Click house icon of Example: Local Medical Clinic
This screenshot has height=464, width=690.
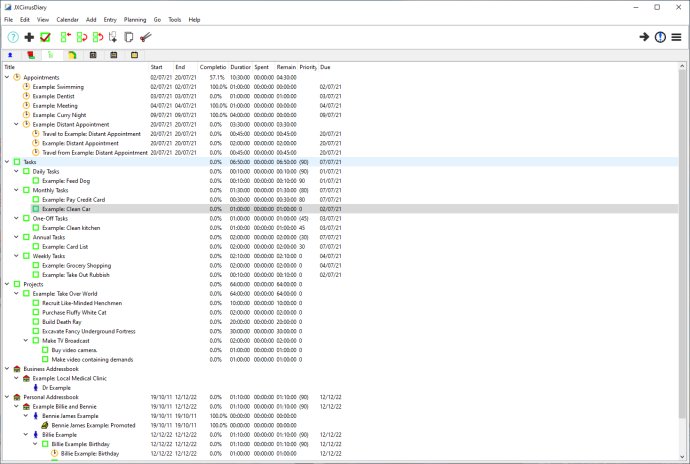coord(26,378)
